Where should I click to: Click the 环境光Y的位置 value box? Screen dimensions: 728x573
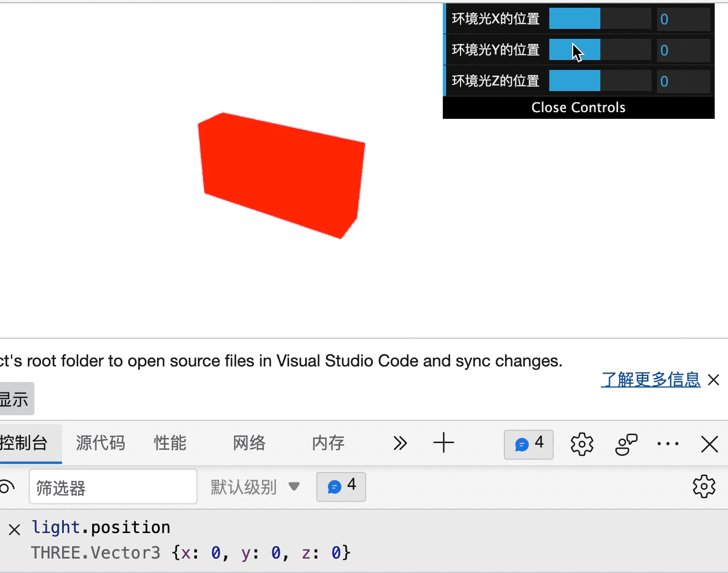coord(684,50)
